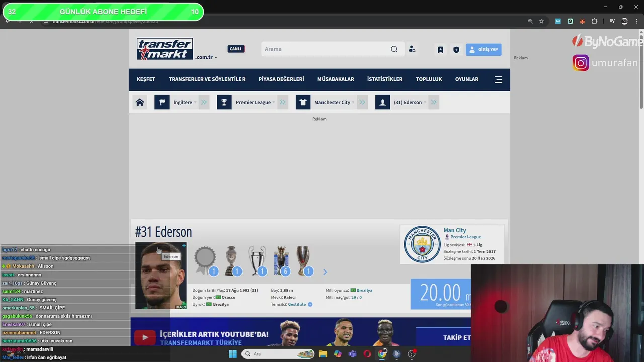
Task: Click the player silhouette icon before Ederson
Action: (382, 102)
